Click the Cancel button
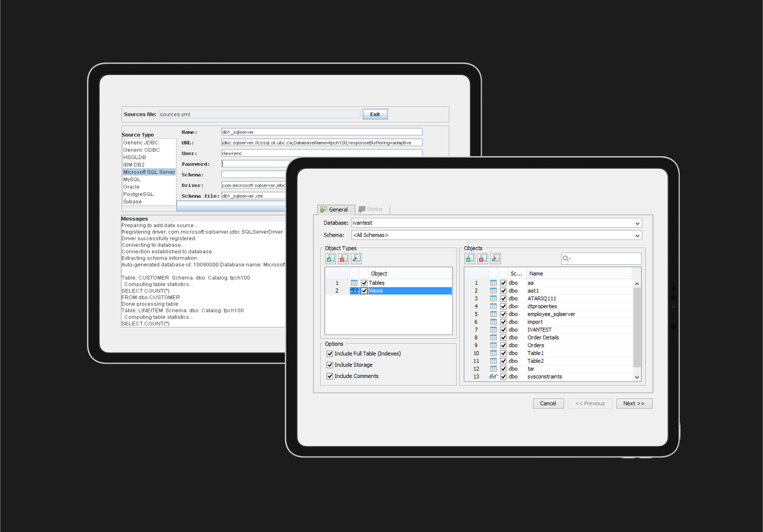 pyautogui.click(x=548, y=404)
